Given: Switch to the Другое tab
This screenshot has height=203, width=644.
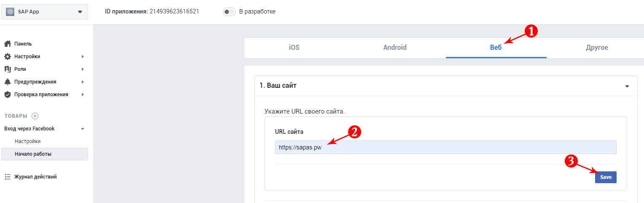Looking at the screenshot, I should point(597,48).
